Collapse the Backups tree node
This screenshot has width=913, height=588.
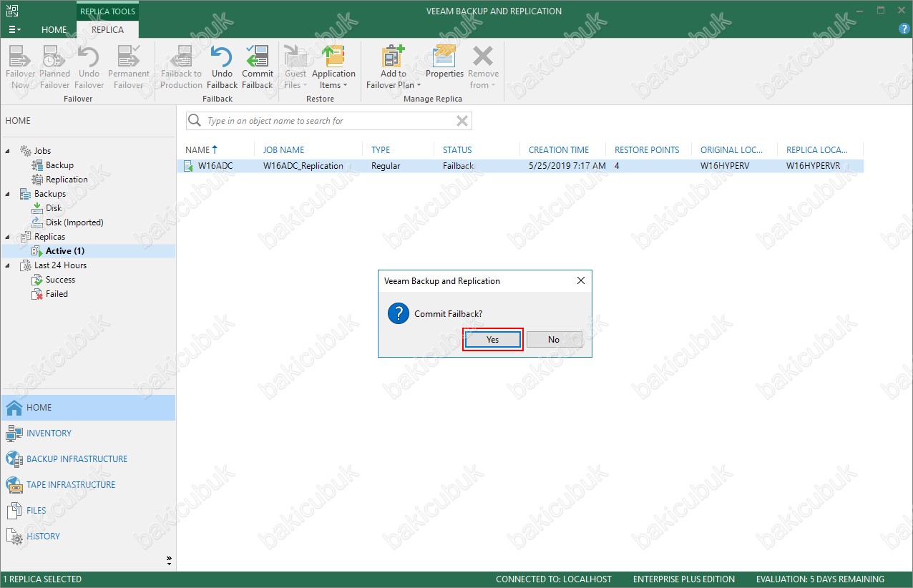click(x=9, y=194)
